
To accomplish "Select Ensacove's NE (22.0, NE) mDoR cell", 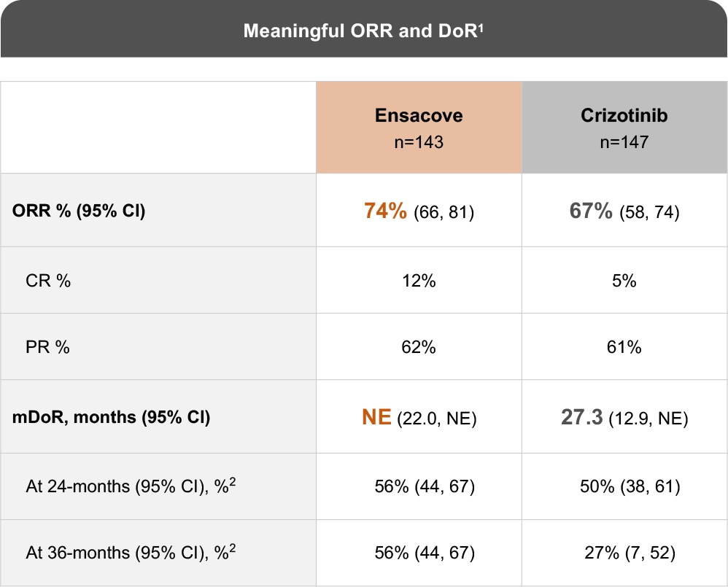I will pyautogui.click(x=419, y=418).
